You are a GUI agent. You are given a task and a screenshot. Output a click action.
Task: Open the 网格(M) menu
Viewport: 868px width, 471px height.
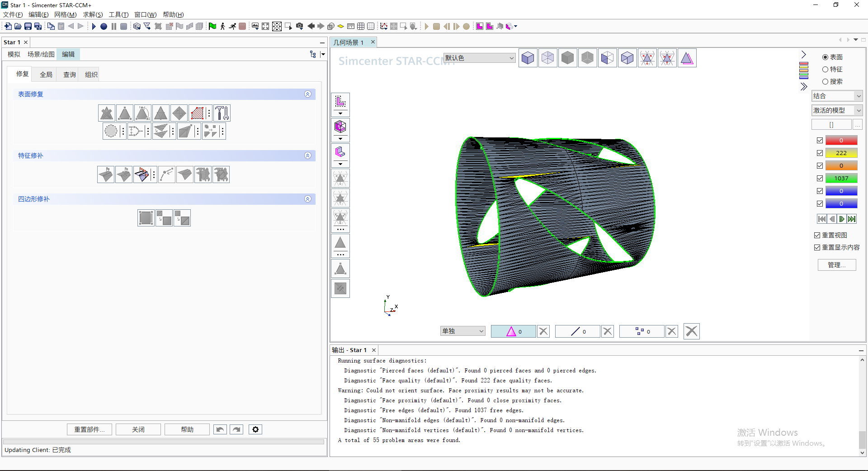[66, 14]
